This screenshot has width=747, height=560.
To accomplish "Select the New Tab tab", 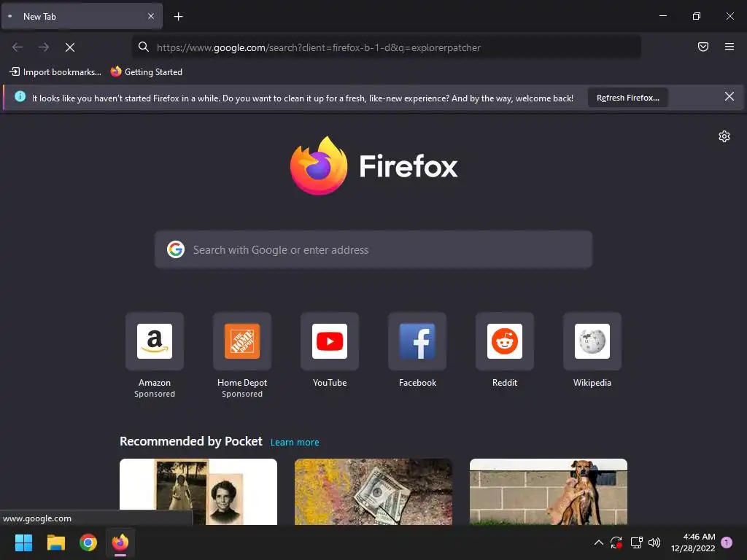I will tap(82, 16).
